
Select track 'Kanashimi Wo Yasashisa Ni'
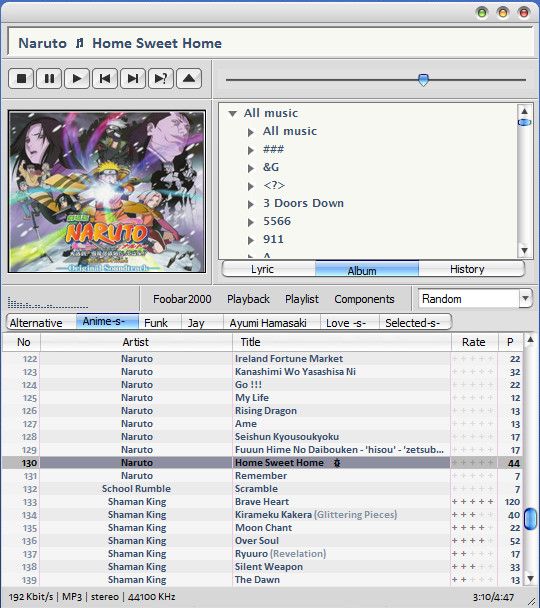click(x=262, y=372)
